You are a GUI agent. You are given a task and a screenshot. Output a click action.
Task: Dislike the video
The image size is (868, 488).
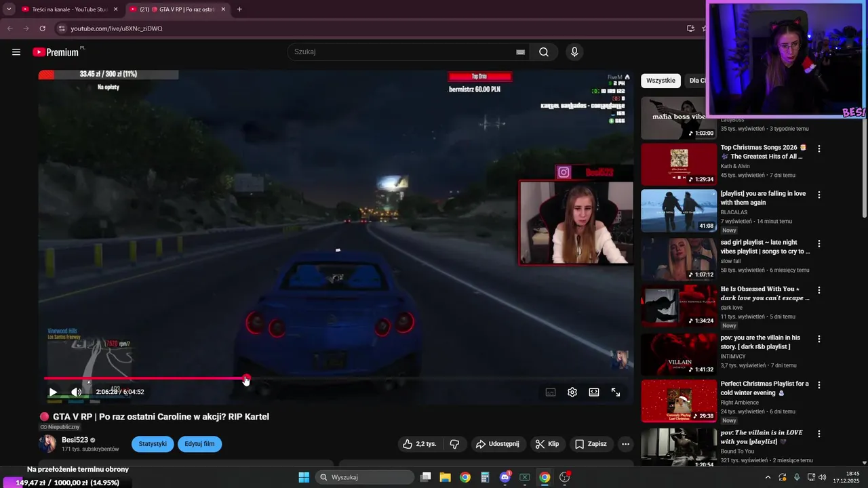[454, 444]
